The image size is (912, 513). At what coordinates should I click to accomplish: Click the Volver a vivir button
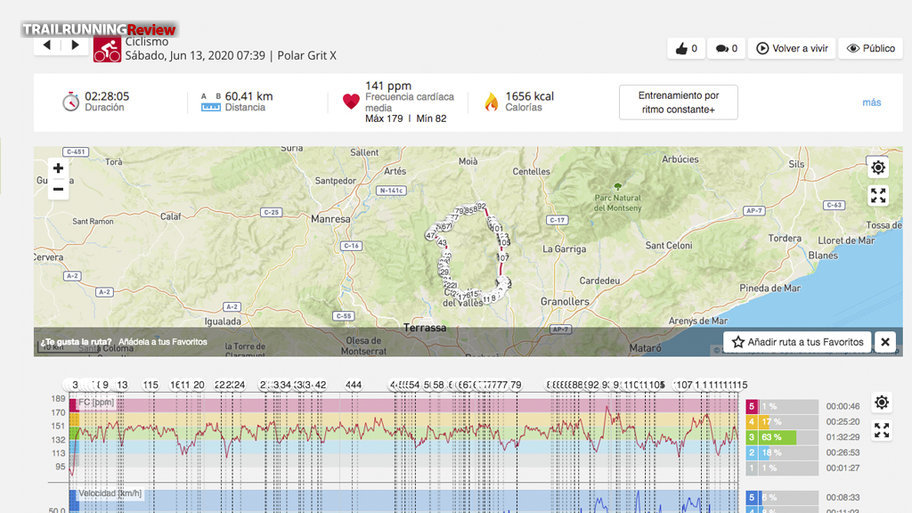(x=792, y=48)
